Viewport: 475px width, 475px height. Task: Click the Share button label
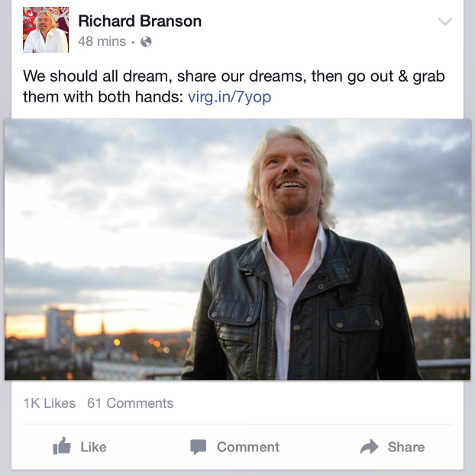tap(406, 447)
